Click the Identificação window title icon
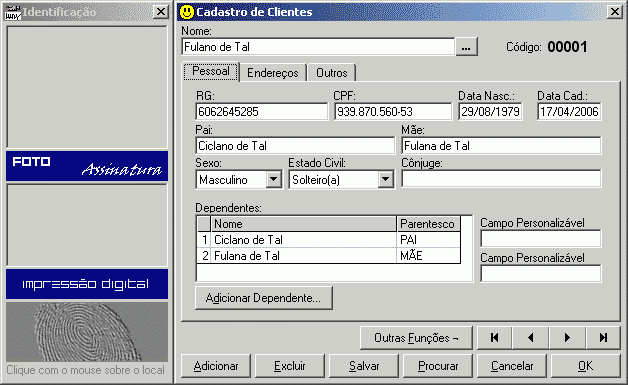The width and height of the screenshot is (628, 385). tap(12, 12)
